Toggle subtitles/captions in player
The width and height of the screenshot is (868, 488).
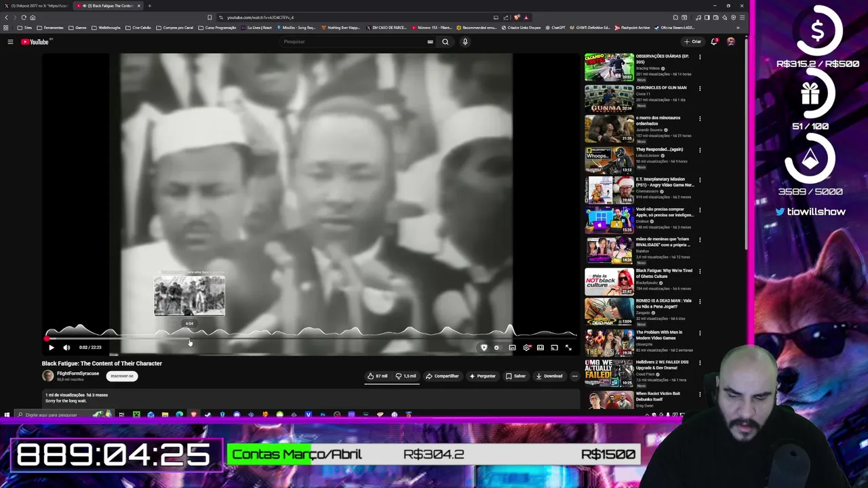tap(512, 348)
